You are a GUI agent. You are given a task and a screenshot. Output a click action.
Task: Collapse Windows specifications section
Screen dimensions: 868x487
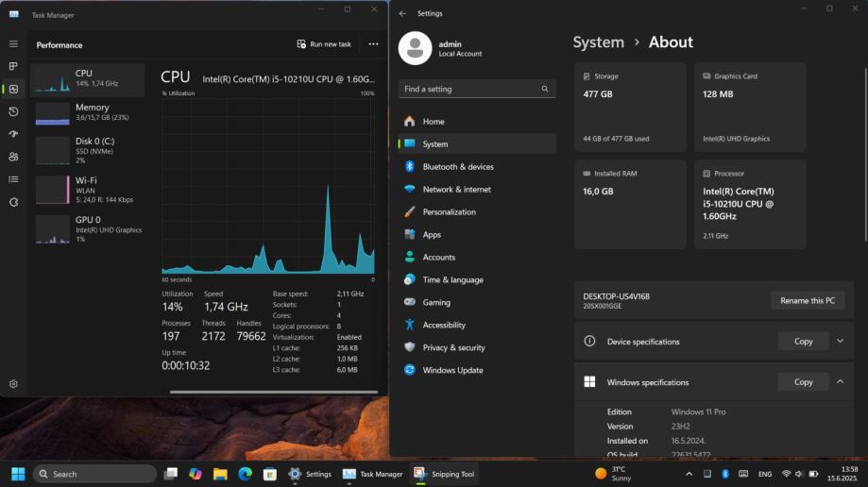tap(840, 382)
